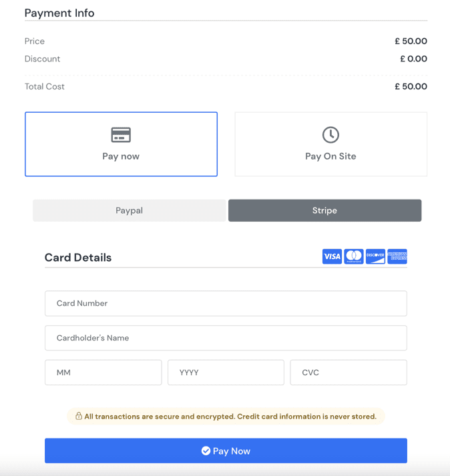Choose the Pay On Site option

click(330, 144)
